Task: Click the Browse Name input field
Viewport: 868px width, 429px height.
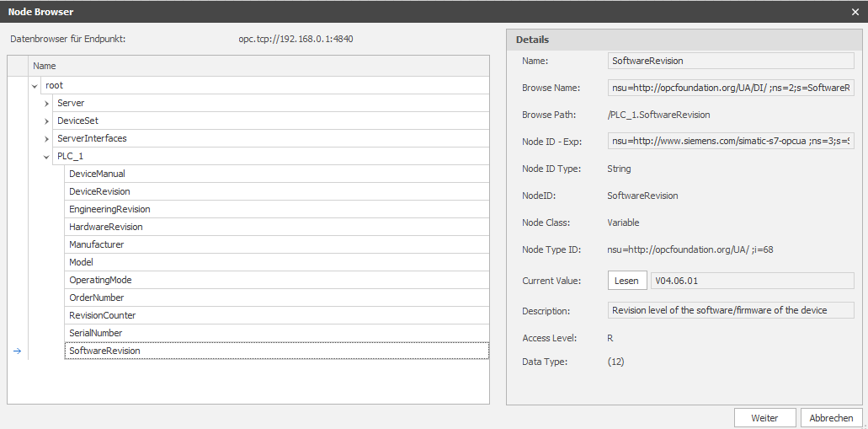Action: 731,88
